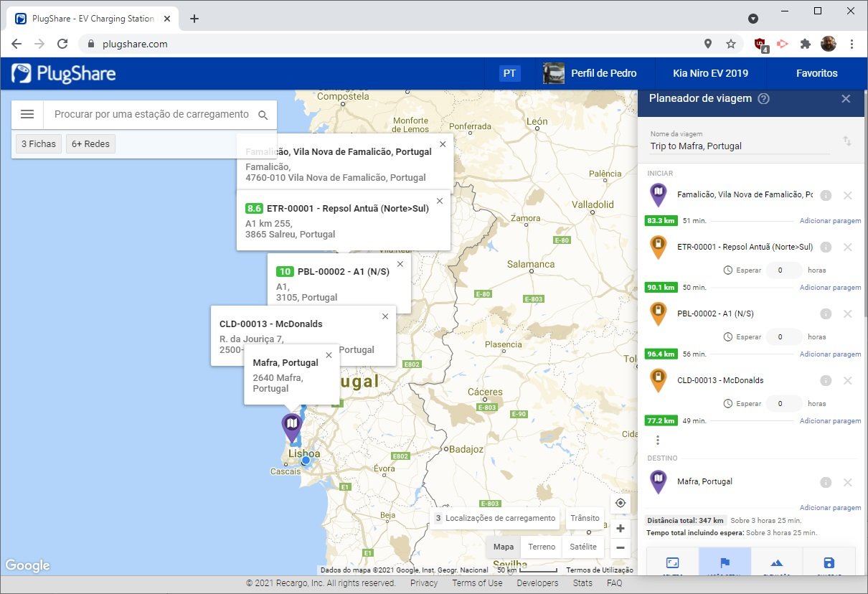Open the 3 Fichas plug filter
The height and width of the screenshot is (594, 868).
click(39, 143)
